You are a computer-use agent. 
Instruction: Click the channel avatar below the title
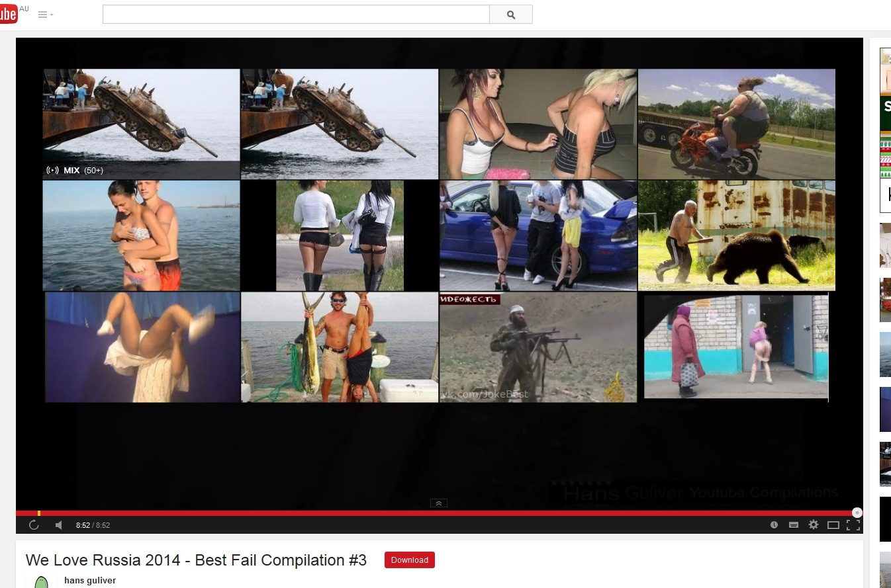click(40, 581)
